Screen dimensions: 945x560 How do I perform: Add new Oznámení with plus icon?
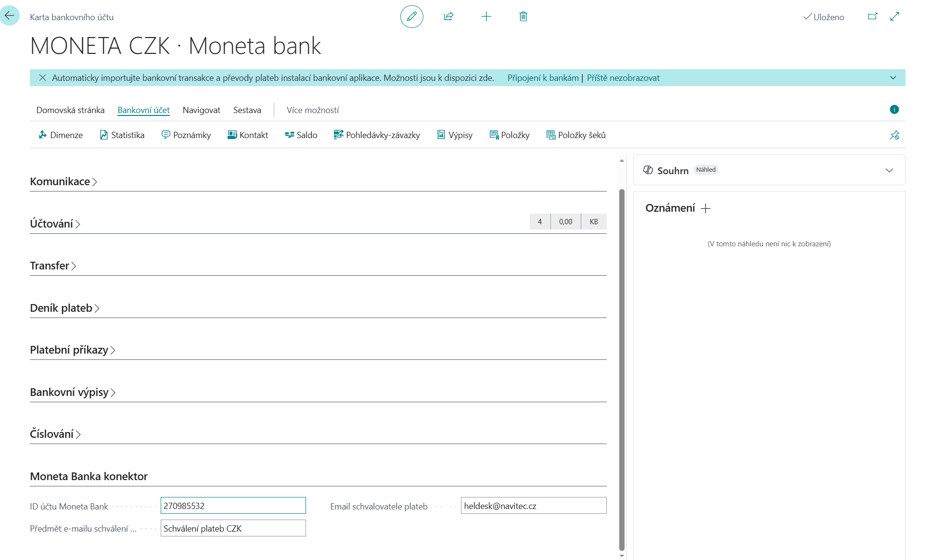click(705, 208)
